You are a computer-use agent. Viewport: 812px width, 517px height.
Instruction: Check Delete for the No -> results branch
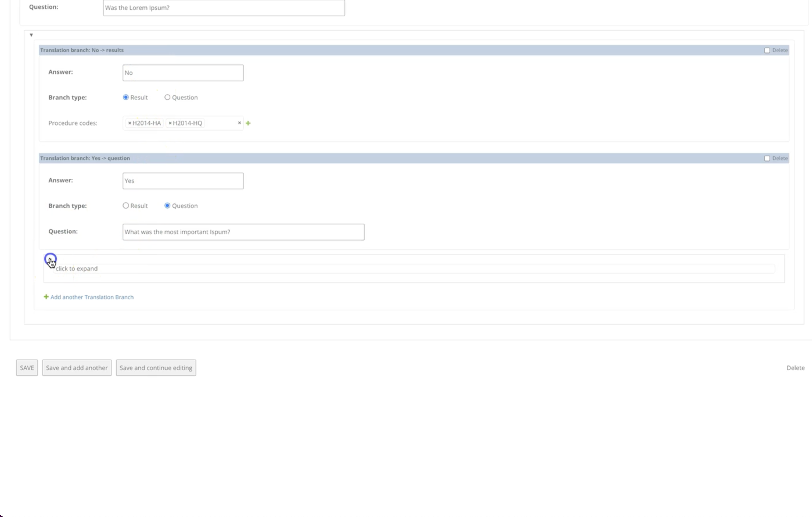[767, 50]
